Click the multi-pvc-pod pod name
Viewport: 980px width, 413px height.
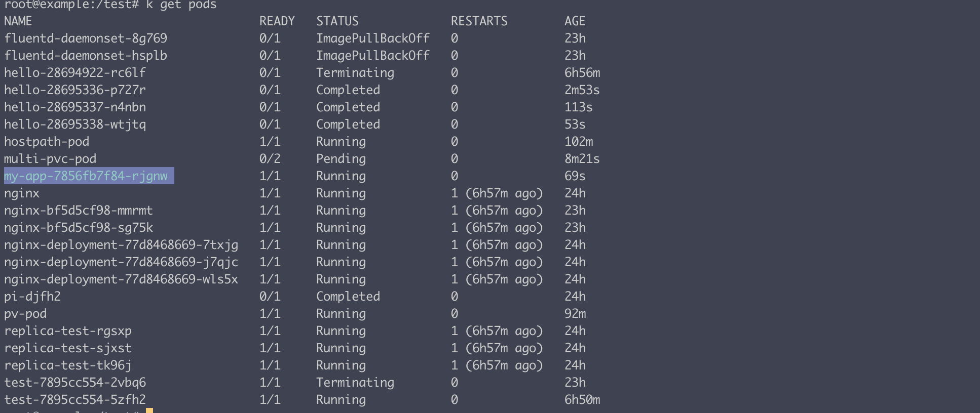click(50, 159)
